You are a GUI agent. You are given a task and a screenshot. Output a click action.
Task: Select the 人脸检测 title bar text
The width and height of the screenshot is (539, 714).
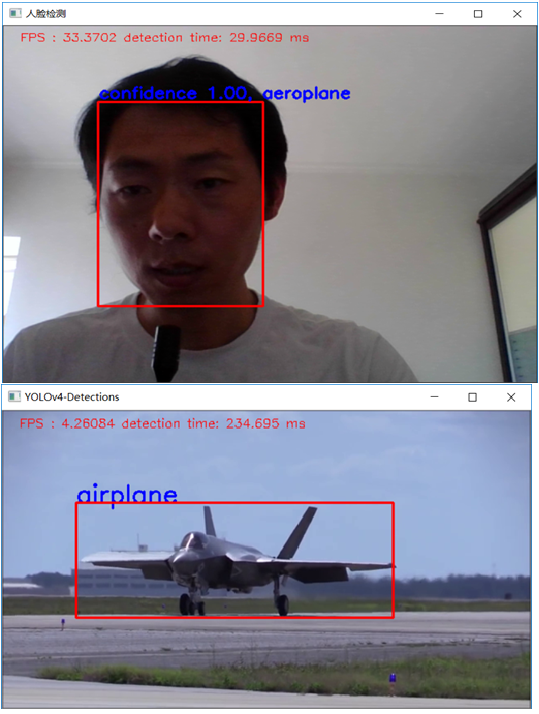coord(46,14)
